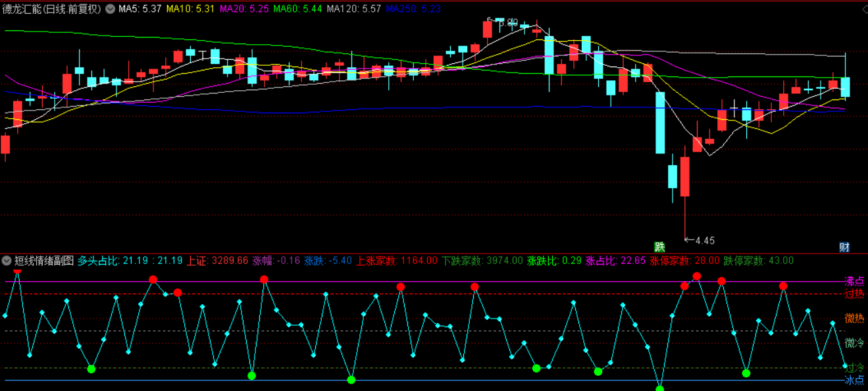Click the 上证 index value readout

pos(217,261)
